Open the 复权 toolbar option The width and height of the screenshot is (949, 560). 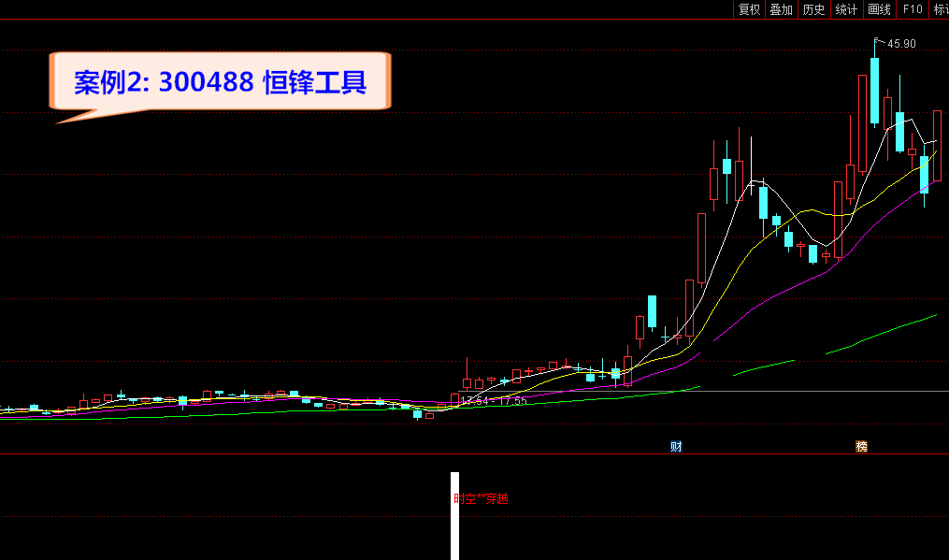[749, 9]
